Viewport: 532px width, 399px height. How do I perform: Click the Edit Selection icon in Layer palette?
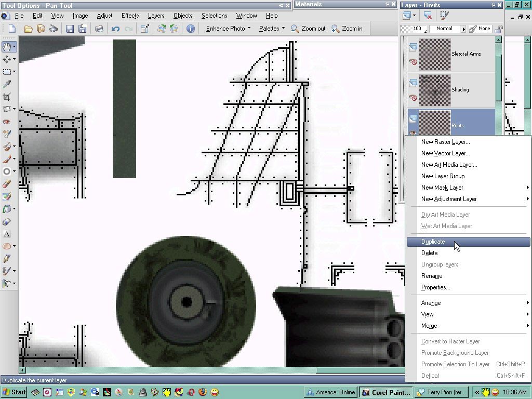pyautogui.click(x=444, y=15)
